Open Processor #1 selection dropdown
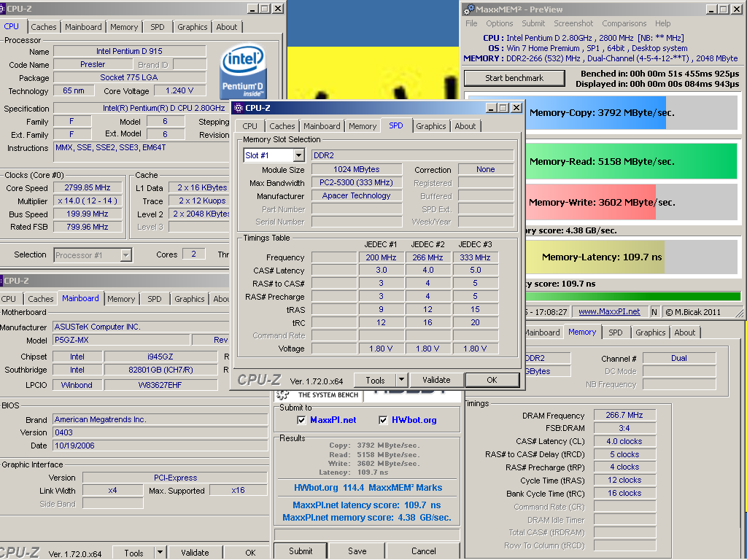 (x=125, y=255)
